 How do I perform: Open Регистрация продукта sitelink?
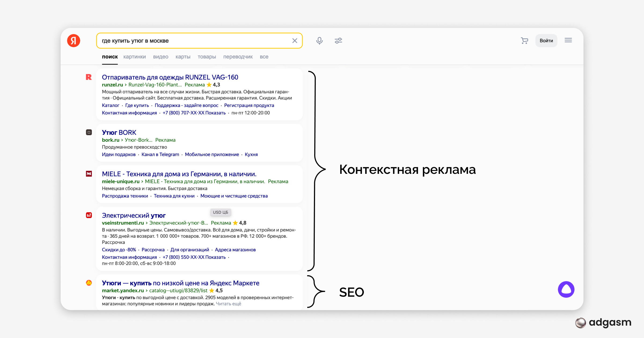[x=249, y=105]
